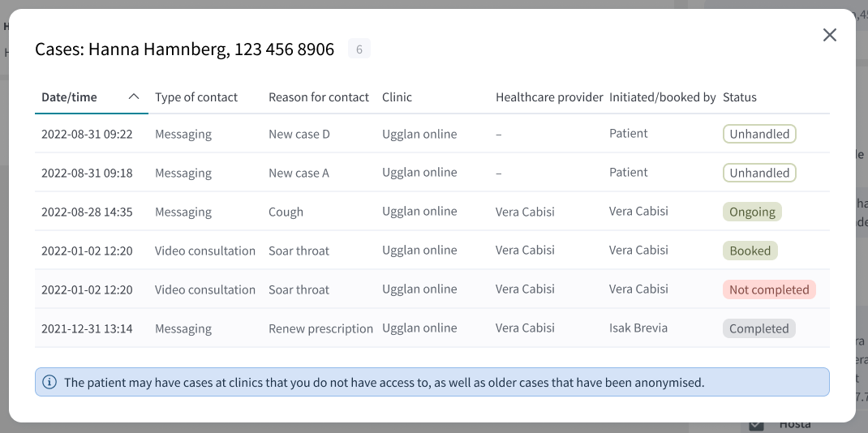The height and width of the screenshot is (433, 868).
Task: Sort by Type of contact column
Action: 196,97
